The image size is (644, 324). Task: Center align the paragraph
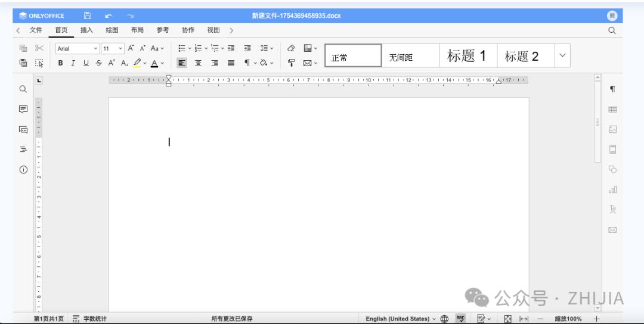199,63
